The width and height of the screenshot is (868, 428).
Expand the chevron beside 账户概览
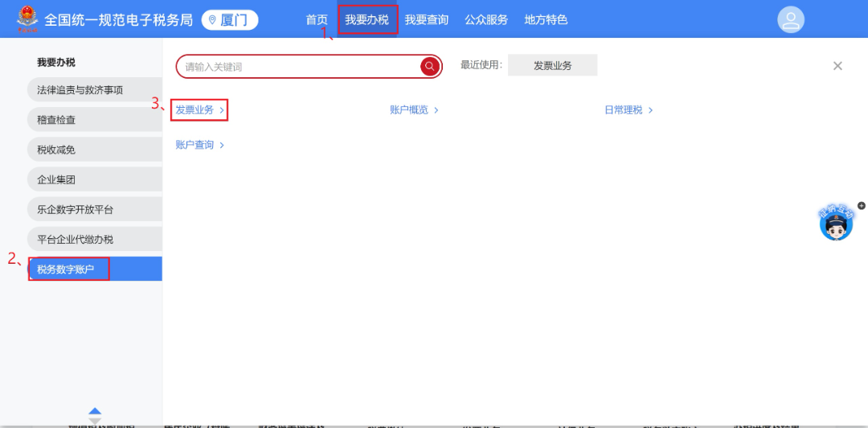click(x=436, y=110)
